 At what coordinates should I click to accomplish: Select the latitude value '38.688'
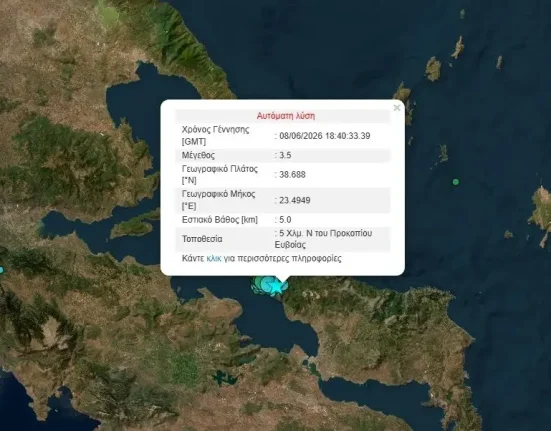[x=292, y=175]
